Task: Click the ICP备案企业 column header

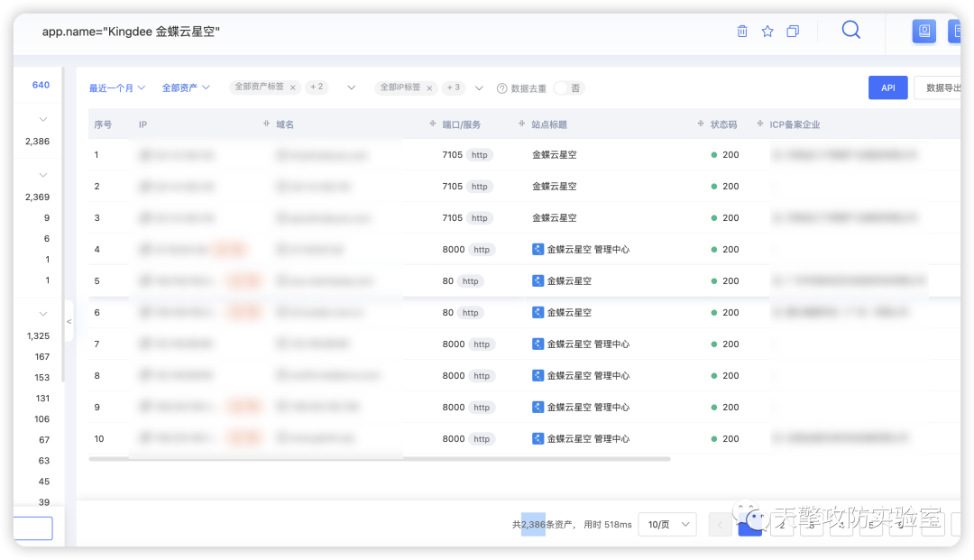Action: click(x=795, y=124)
